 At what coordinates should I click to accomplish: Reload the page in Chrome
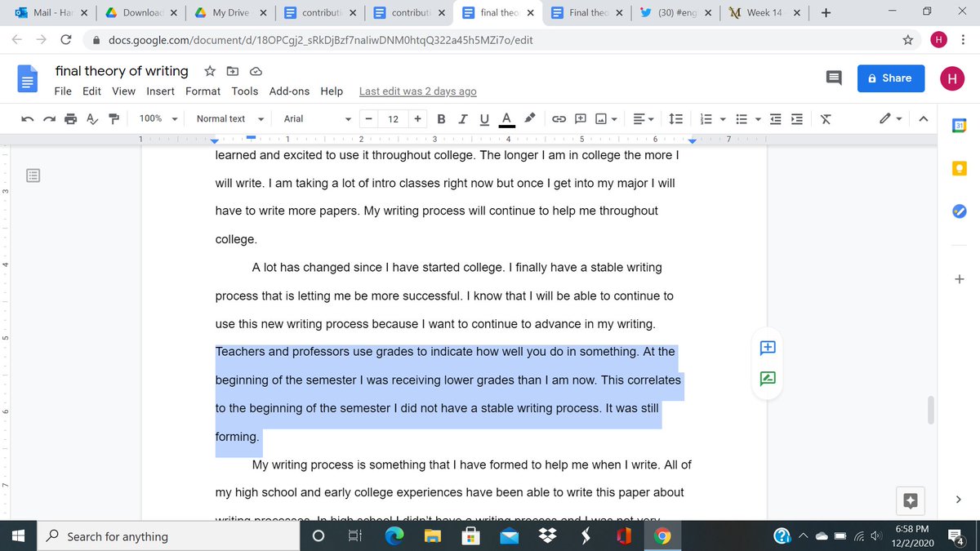click(x=66, y=39)
